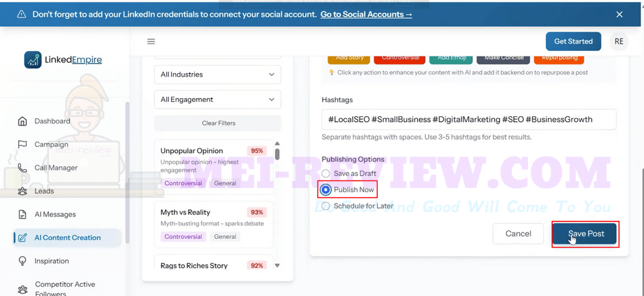The height and width of the screenshot is (296, 644).
Task: Click General tag on Unpopular Opinion card
Action: (x=225, y=183)
